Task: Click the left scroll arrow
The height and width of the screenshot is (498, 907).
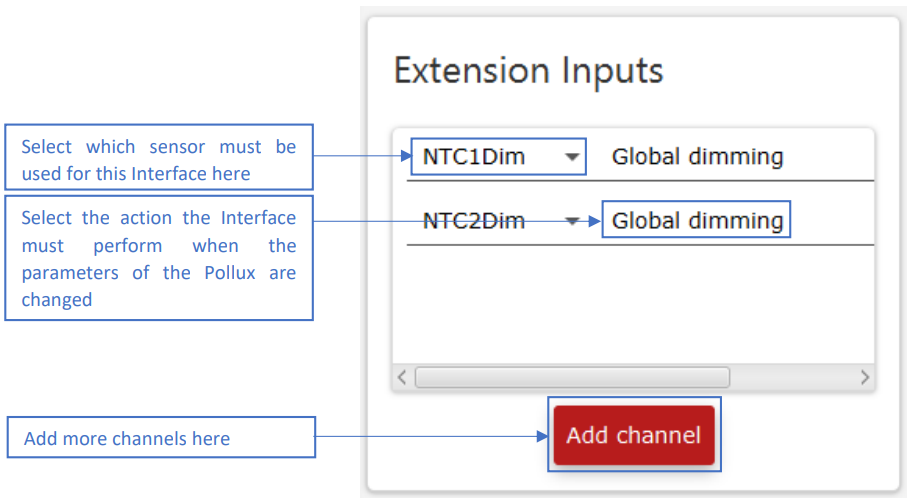Action: coord(402,378)
